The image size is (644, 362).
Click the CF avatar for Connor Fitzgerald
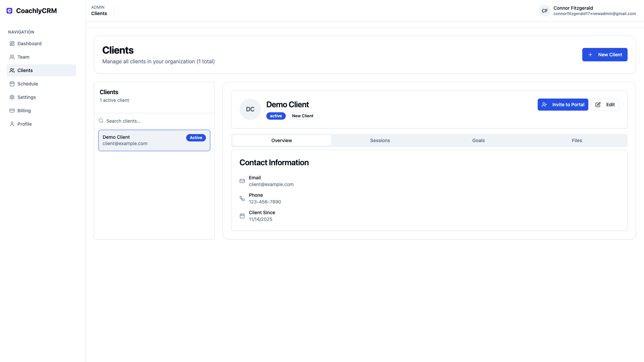pyautogui.click(x=544, y=11)
